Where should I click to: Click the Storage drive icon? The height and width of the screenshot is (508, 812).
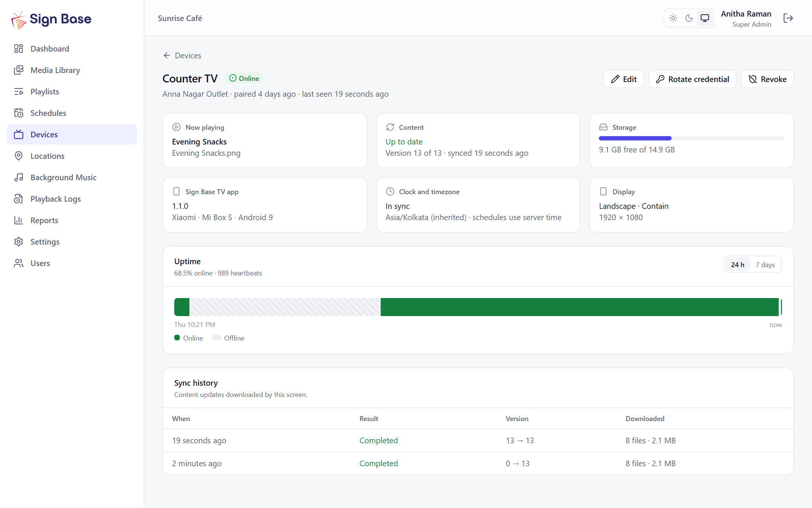coord(603,127)
